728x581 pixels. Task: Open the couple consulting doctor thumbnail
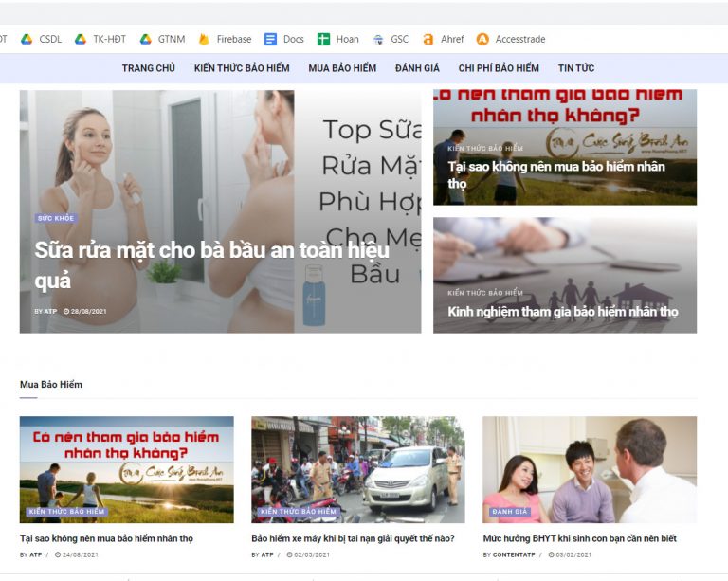(590, 469)
